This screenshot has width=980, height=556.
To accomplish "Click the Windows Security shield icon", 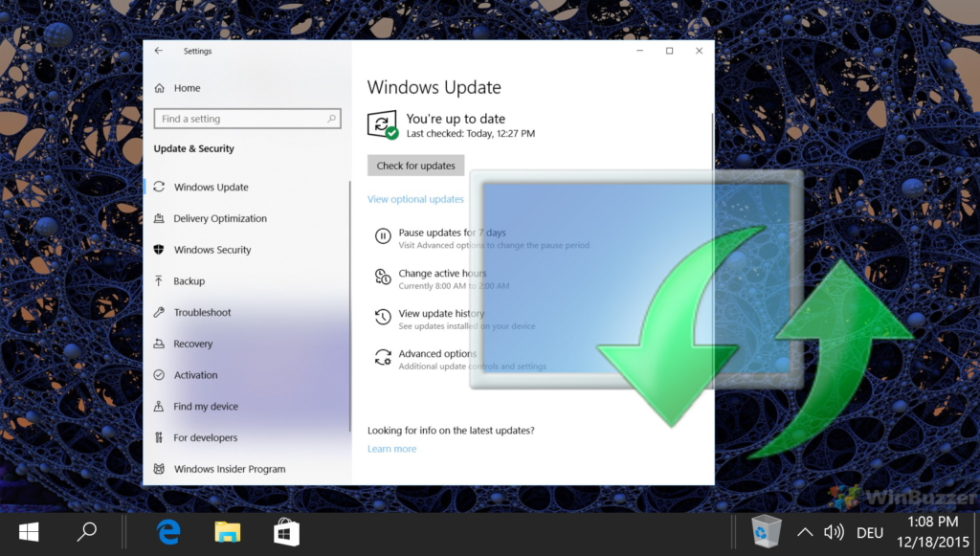I will (x=160, y=249).
